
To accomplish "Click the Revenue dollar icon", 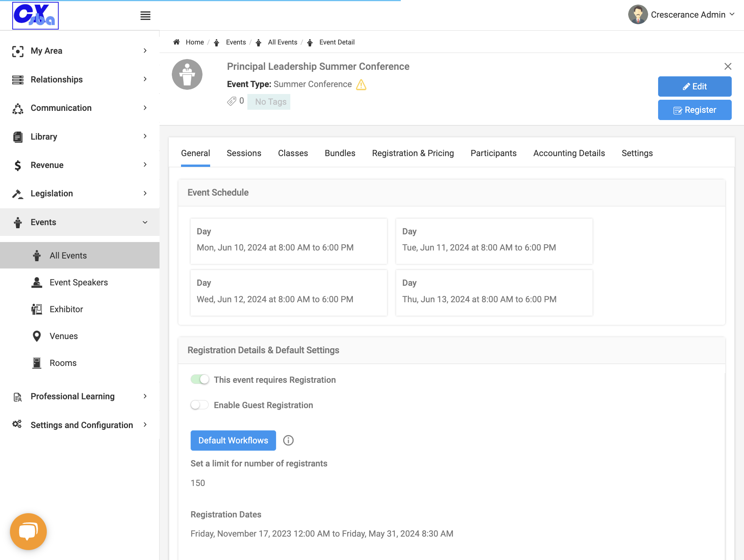I will (18, 165).
